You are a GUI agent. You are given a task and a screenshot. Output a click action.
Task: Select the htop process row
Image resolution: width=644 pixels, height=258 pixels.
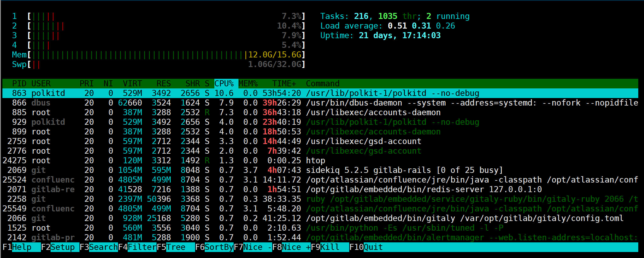pyautogui.click(x=320, y=161)
